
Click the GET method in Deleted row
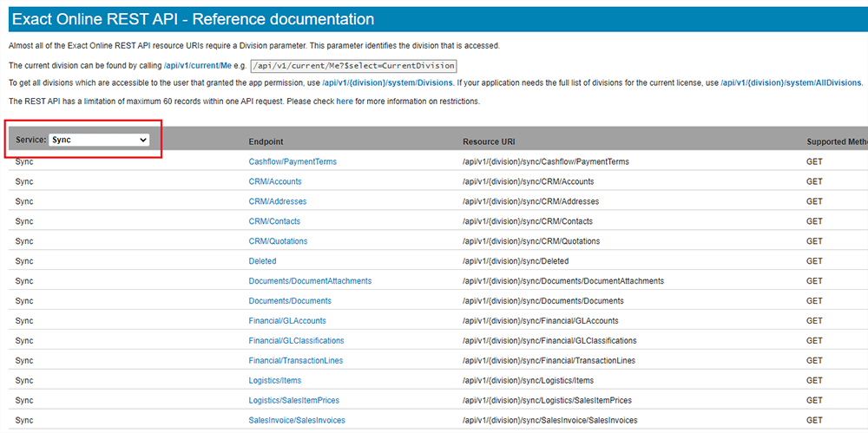pos(814,261)
